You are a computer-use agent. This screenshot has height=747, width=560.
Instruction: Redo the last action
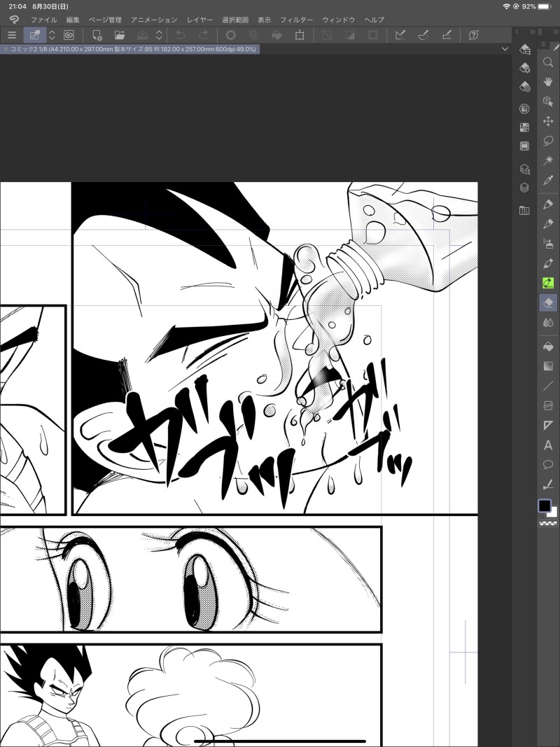coord(203,35)
